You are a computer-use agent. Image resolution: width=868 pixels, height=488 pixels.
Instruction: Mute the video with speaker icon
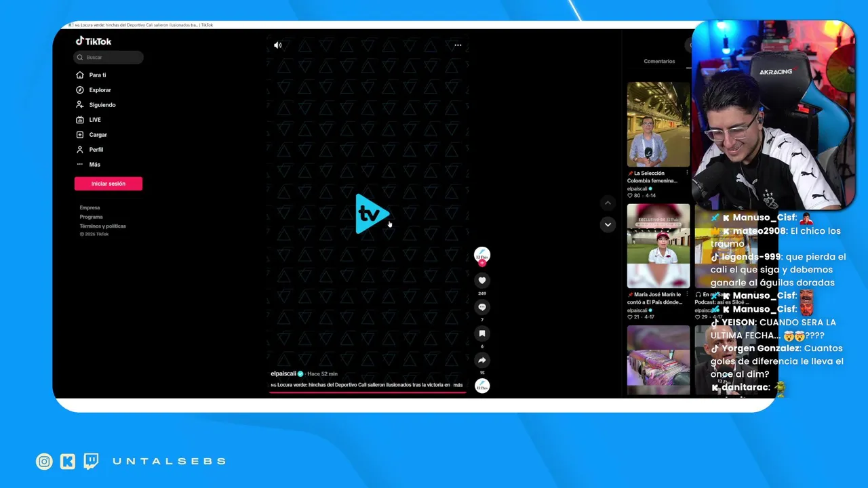click(277, 45)
